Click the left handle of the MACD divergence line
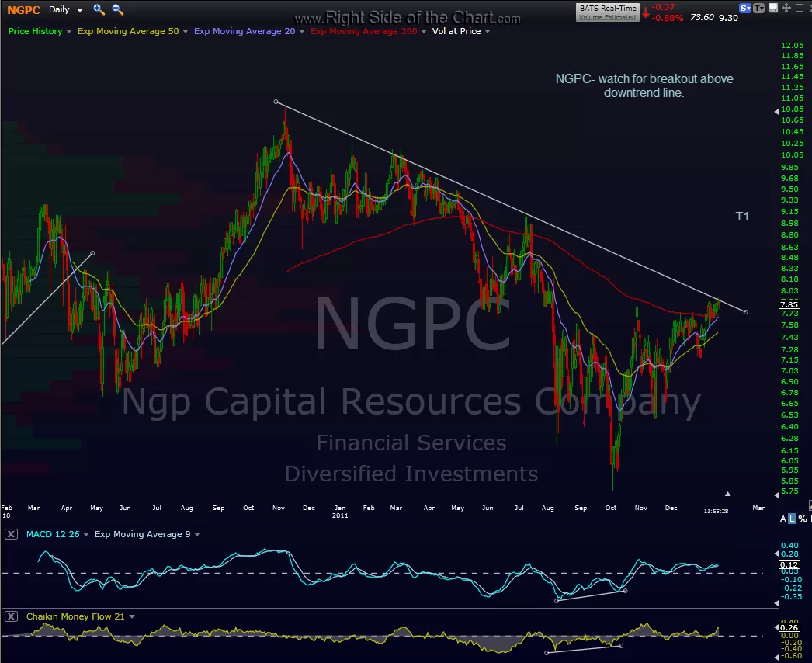 (x=557, y=601)
